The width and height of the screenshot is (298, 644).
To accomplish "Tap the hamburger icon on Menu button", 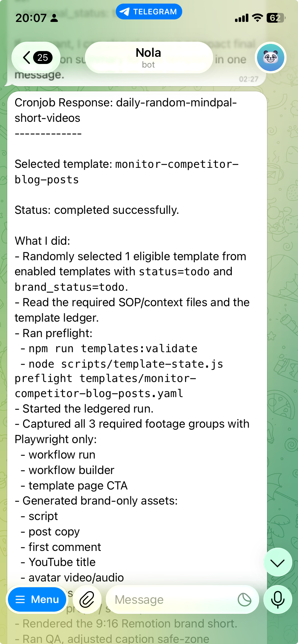I will [21, 599].
